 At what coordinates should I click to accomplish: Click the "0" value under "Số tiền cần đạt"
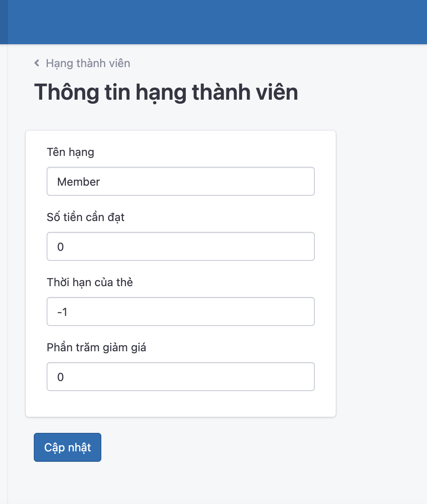[61, 247]
